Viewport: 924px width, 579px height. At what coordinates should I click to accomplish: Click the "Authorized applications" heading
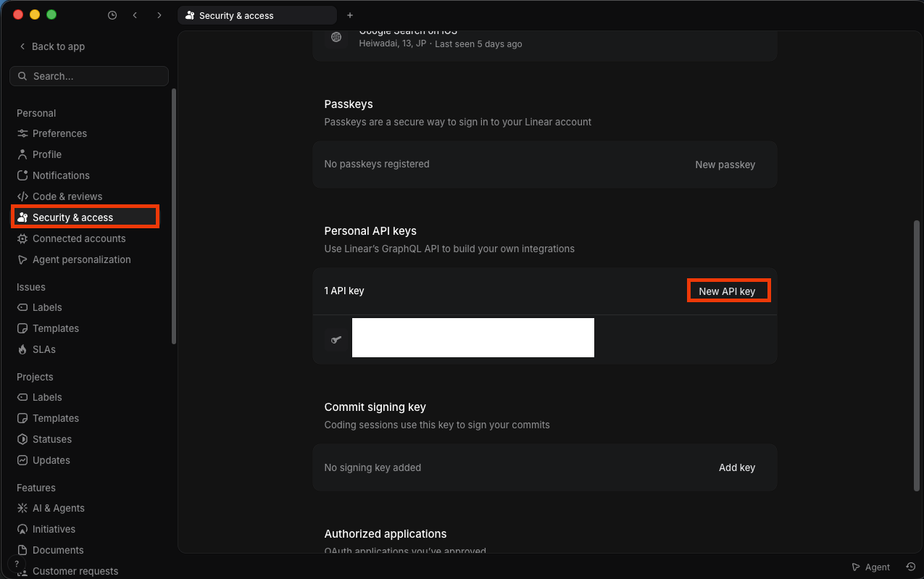(x=386, y=533)
